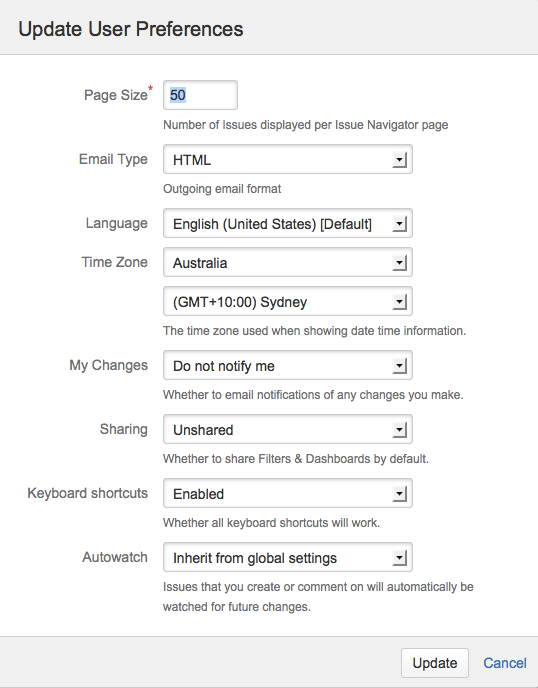Open the My Changes notification dropdown

click(287, 365)
